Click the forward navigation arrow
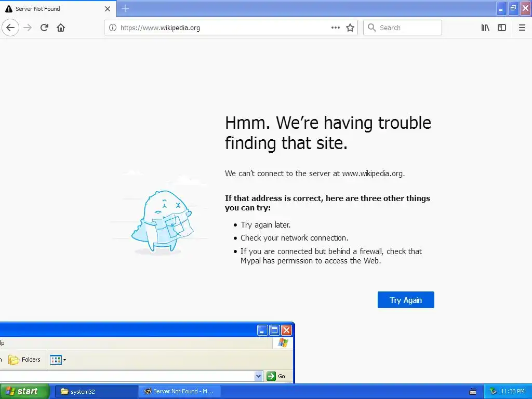Image resolution: width=532 pixels, height=399 pixels. [28, 28]
